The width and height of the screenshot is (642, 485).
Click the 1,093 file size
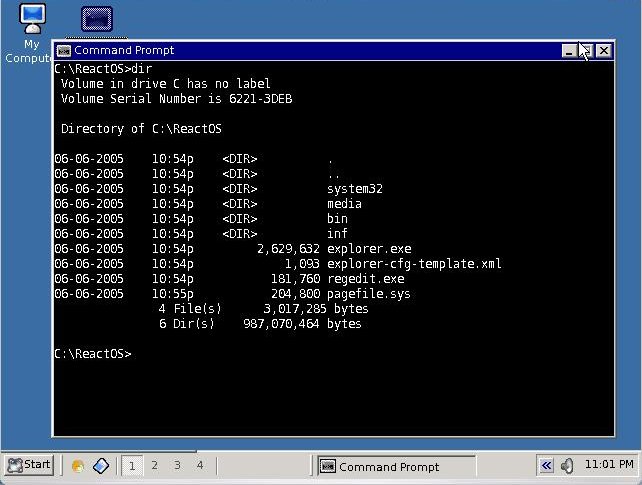(302, 264)
